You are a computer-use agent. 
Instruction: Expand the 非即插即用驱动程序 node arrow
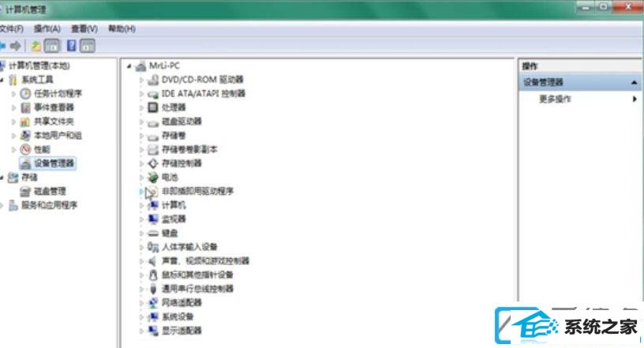click(141, 191)
